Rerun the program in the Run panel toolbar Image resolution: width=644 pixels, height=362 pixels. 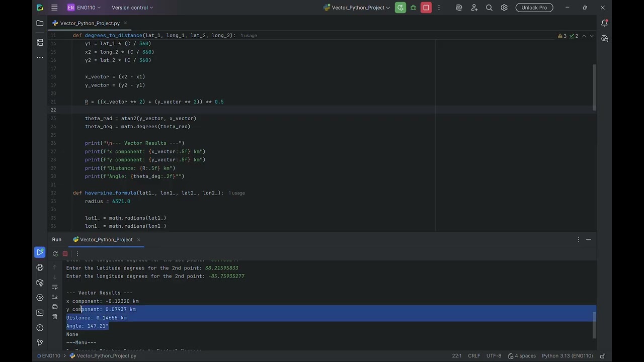pos(55,254)
